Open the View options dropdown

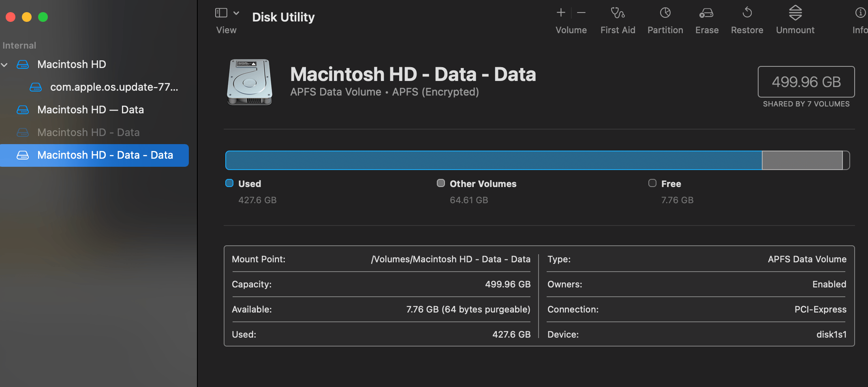tap(237, 13)
